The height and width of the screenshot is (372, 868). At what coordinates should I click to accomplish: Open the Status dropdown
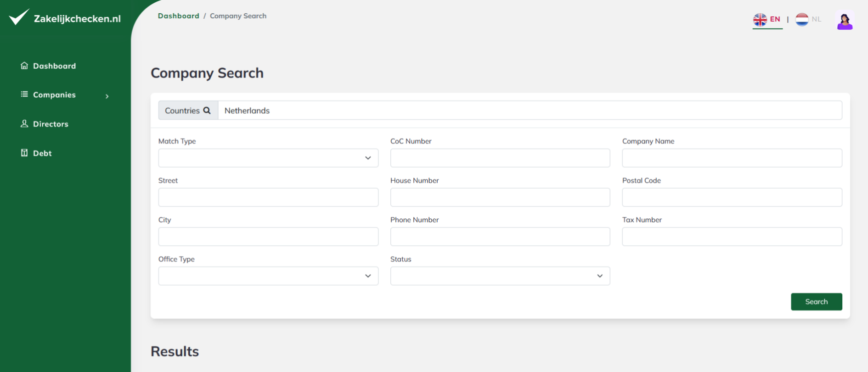[x=500, y=276]
